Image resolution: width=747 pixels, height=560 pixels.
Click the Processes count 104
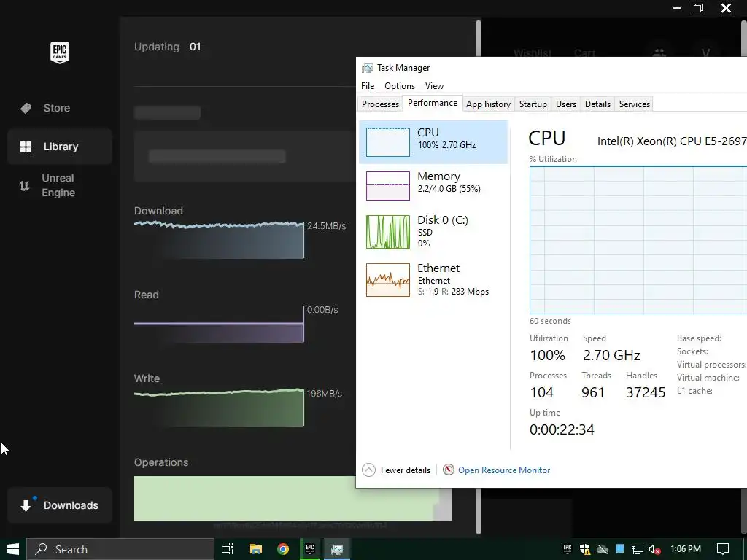click(x=542, y=392)
